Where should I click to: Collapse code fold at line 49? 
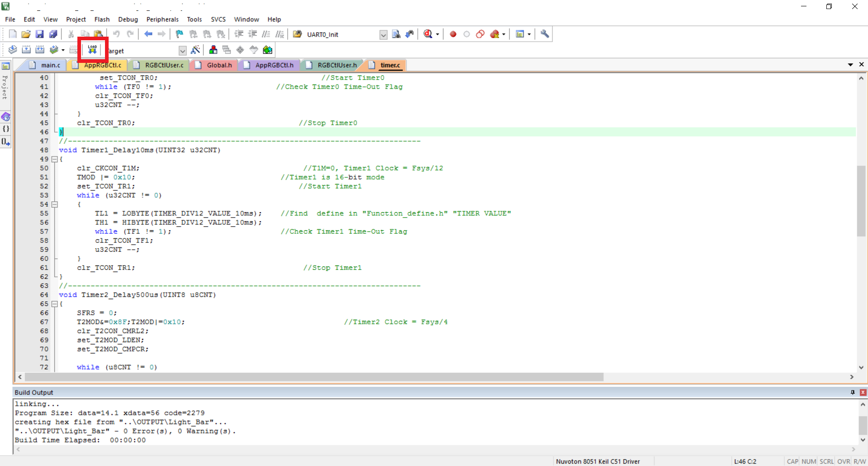coord(54,159)
